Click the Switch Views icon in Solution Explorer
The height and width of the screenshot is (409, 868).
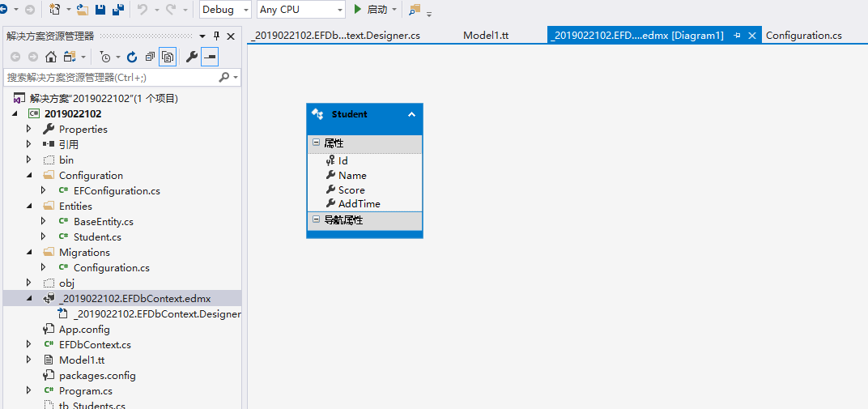pos(69,57)
